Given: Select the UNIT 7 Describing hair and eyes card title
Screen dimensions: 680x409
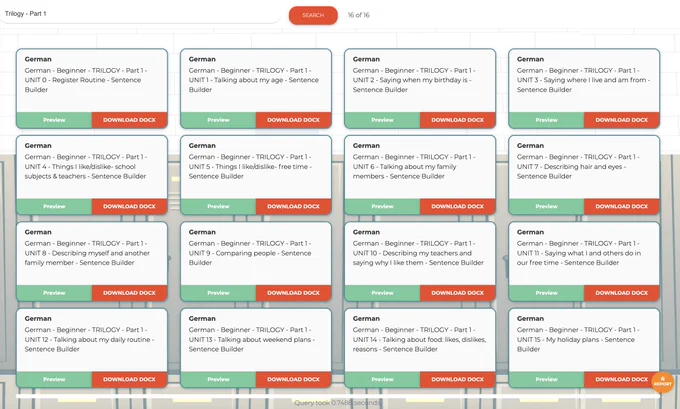Looking at the screenshot, I should click(x=578, y=167).
